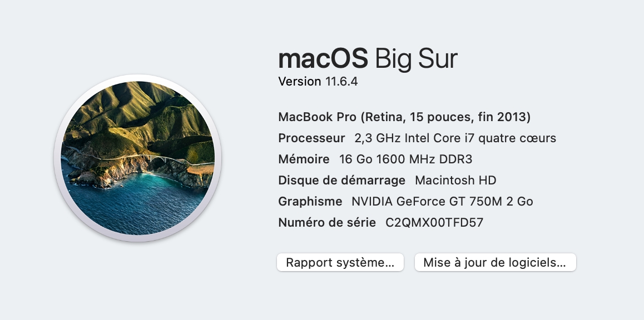
Task: Select the "Macintosh HD" startup disk name
Action: [455, 181]
